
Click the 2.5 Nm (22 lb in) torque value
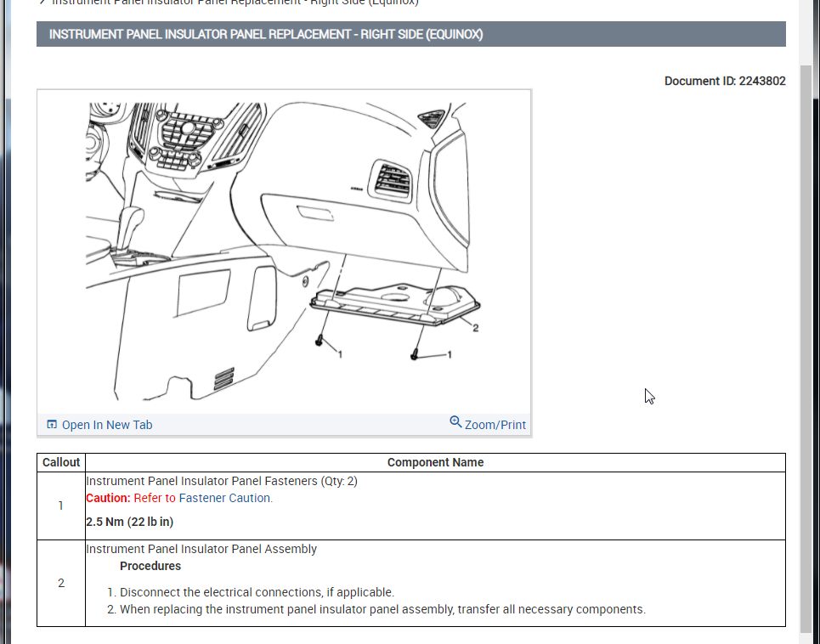point(130,522)
